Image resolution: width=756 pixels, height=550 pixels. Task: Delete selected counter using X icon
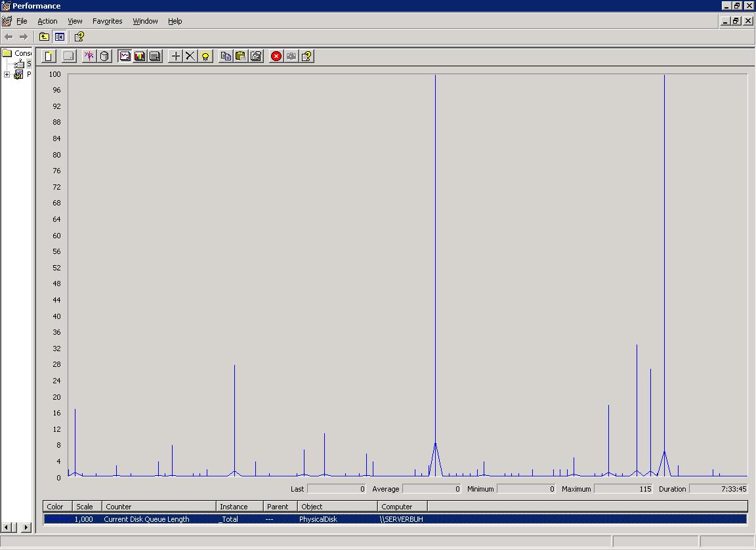[190, 56]
